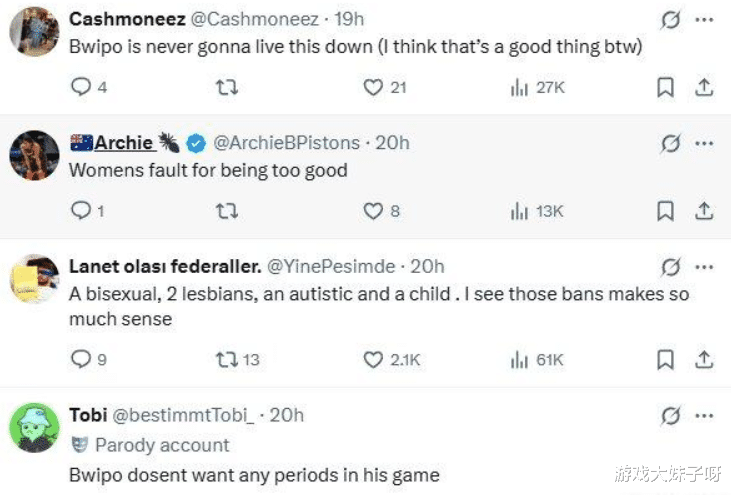Click Grok icon on Archie's tweet
This screenshot has width=731, height=495.
point(671,144)
